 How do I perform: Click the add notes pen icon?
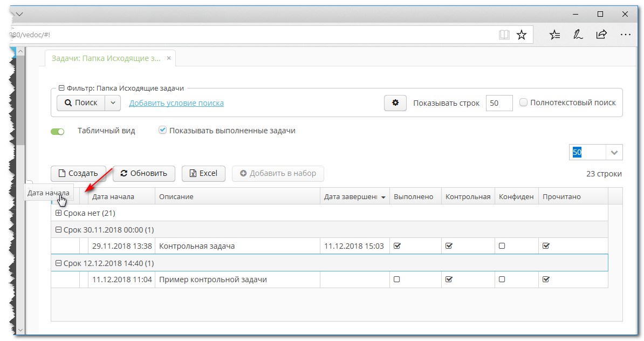[x=578, y=35]
